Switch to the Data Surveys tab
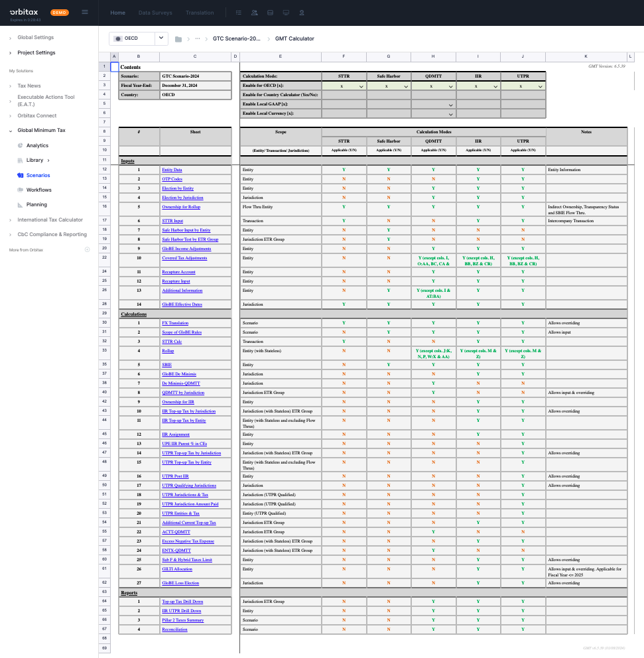Viewport: 644px width, 658px height. 154,12
